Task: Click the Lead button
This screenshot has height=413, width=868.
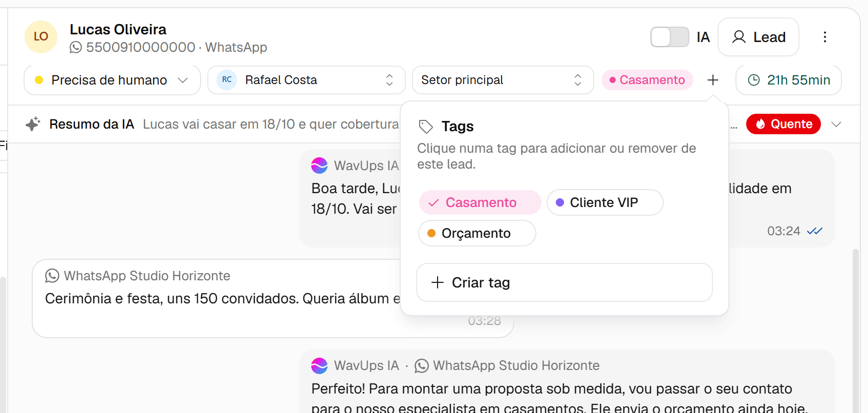Action: tap(758, 37)
